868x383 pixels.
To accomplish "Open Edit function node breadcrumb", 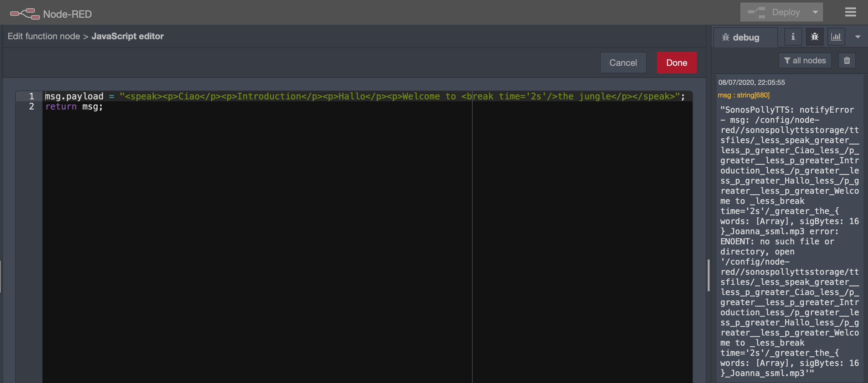I will coord(43,36).
